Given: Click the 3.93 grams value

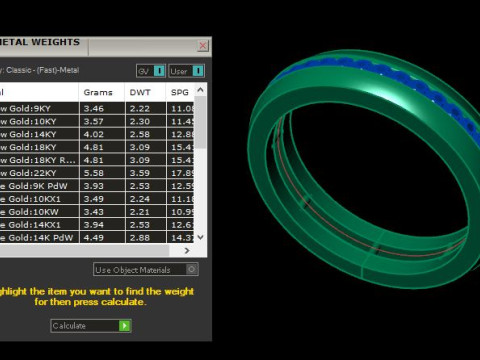Looking at the screenshot, I should [x=94, y=186].
